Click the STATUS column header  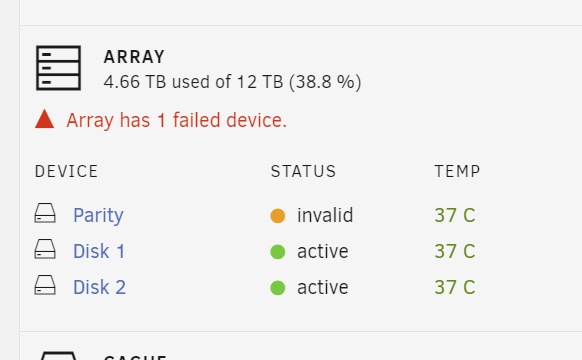303,171
